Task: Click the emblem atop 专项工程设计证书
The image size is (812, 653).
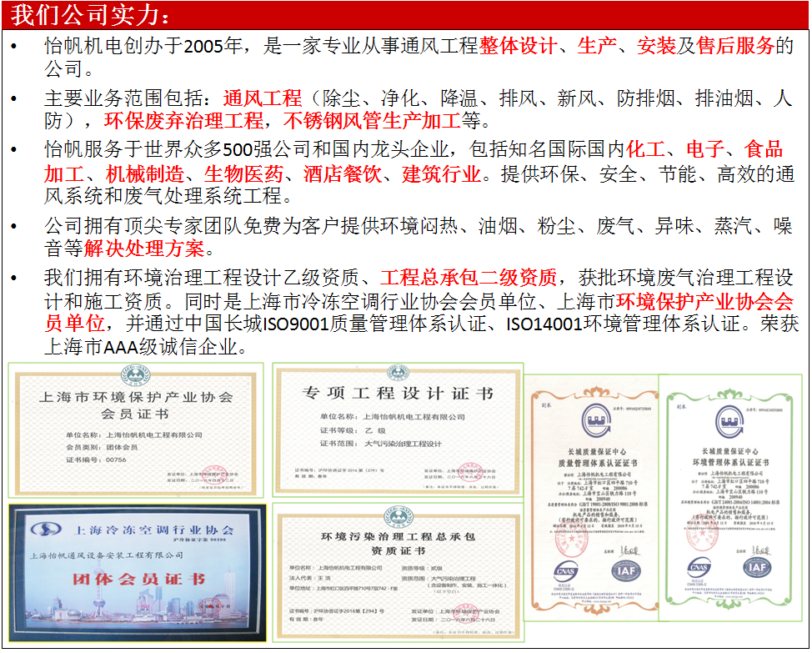Action: (398, 372)
